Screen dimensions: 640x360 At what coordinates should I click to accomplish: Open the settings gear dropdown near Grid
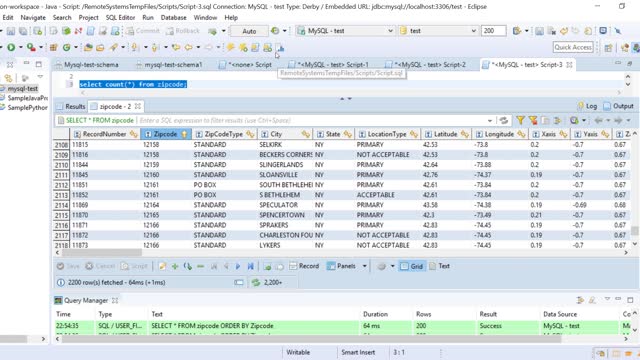click(x=392, y=267)
